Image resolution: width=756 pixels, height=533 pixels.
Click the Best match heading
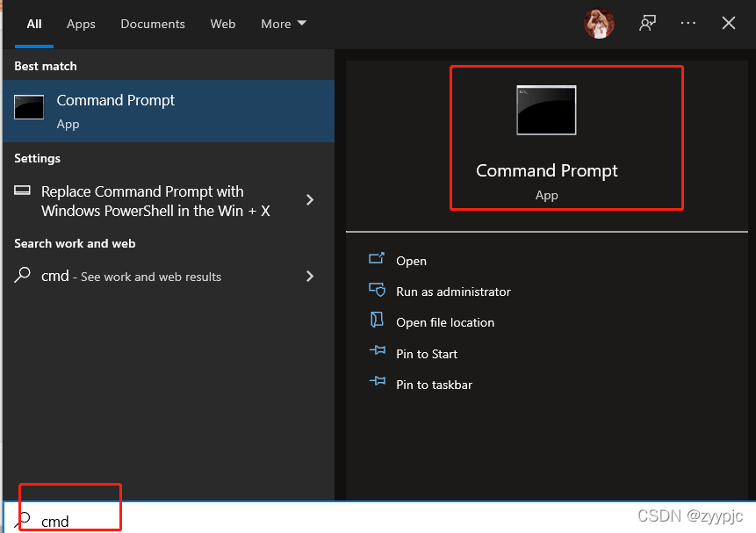tap(46, 66)
